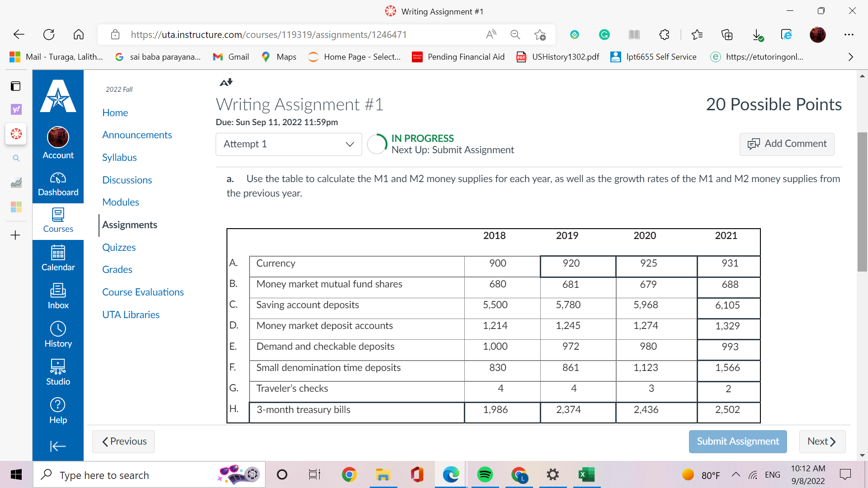Open browser Collections from the toolbar

727,34
